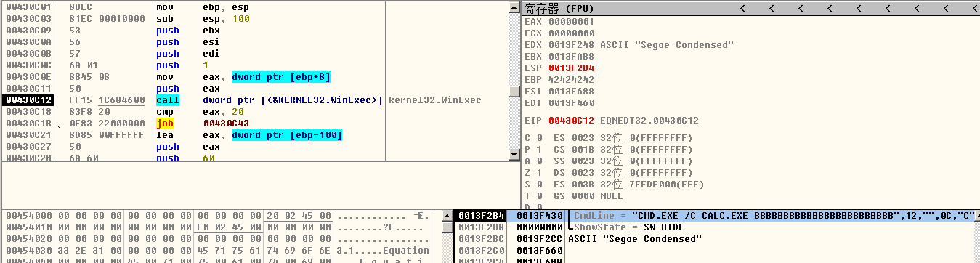Viewport: 980px width, 263px height.
Task: Select stack ASCII "Segoe Condensed" comment
Action: click(635, 239)
